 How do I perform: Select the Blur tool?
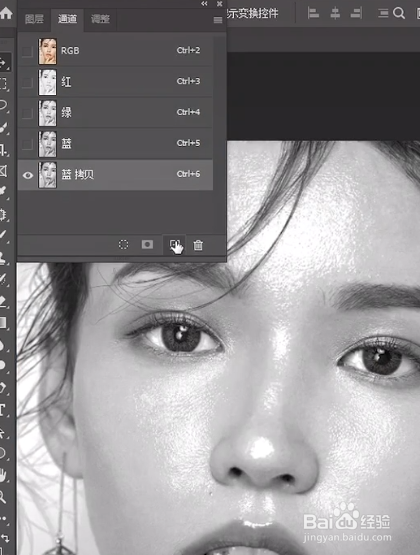[x=3, y=344]
